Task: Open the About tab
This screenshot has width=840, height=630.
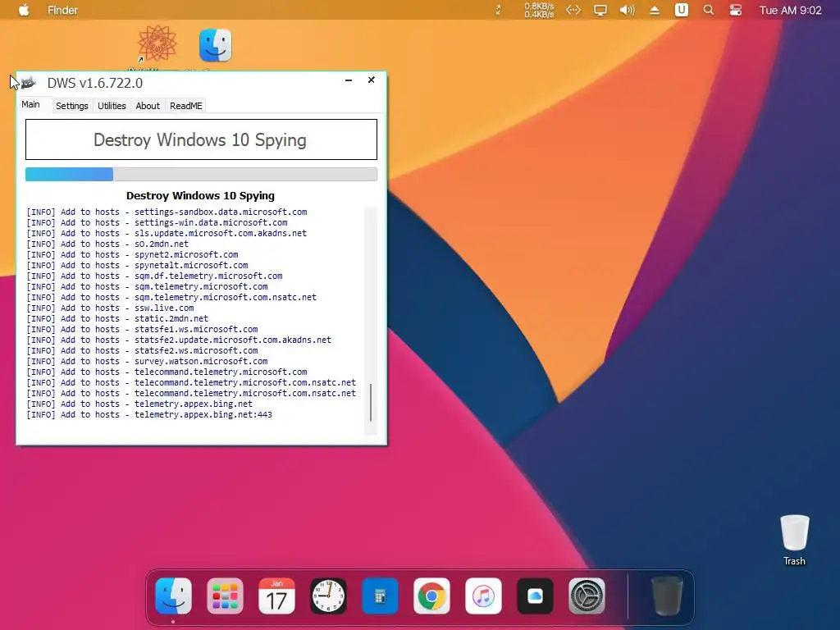Action: click(x=148, y=106)
